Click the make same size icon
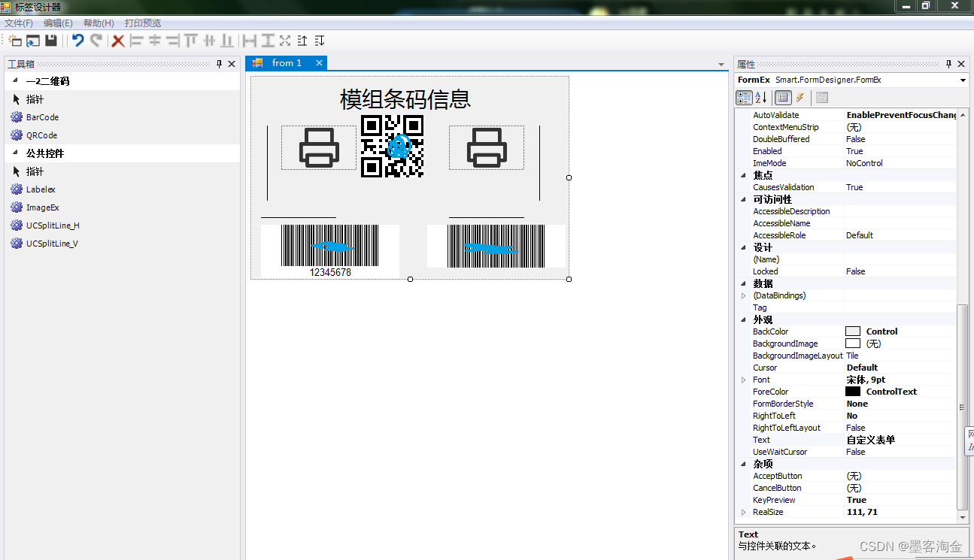Image resolution: width=974 pixels, height=560 pixels. pos(285,41)
